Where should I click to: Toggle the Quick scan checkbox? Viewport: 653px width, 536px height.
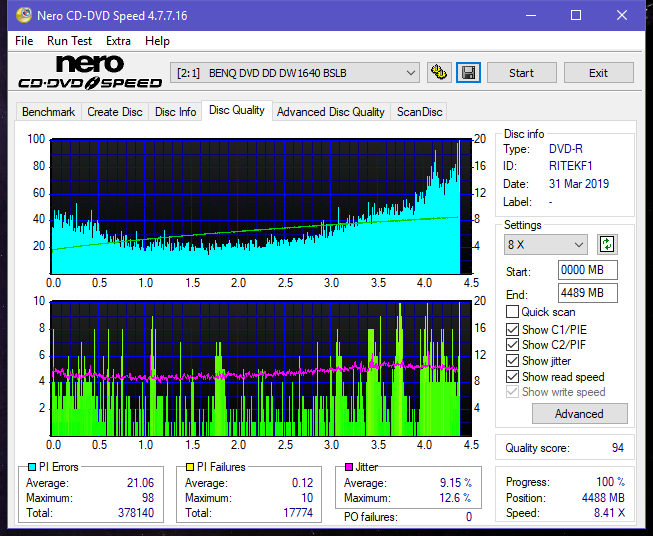[512, 312]
